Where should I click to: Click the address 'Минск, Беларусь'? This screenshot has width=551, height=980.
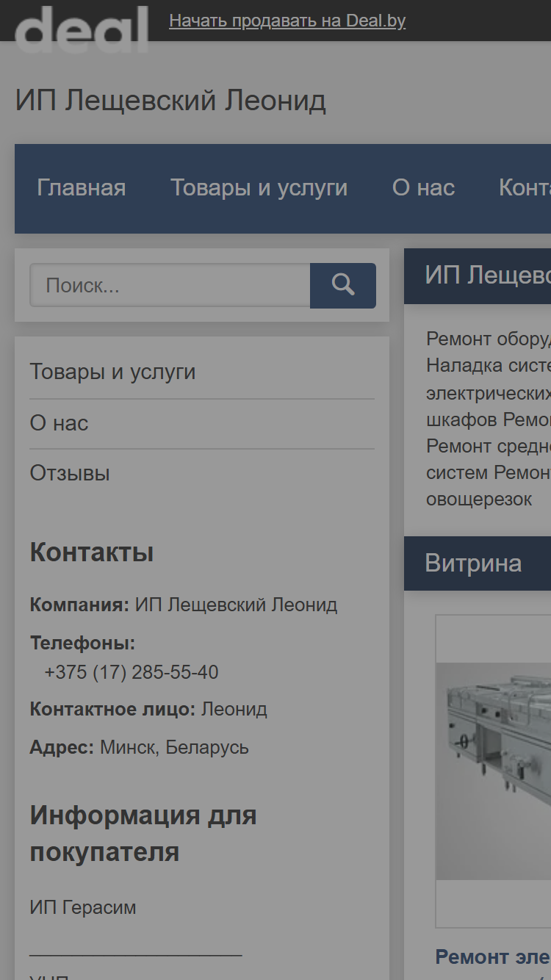tap(174, 748)
